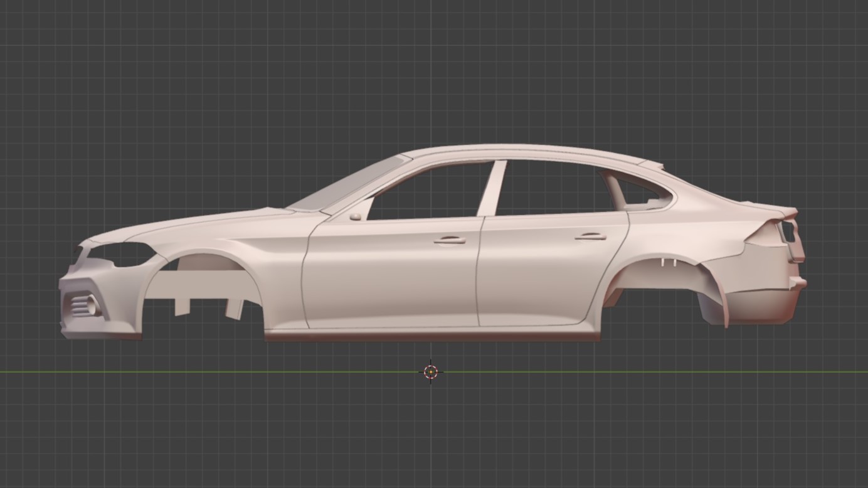Select the car's rear door panel
868x488 pixels.
tap(552, 268)
